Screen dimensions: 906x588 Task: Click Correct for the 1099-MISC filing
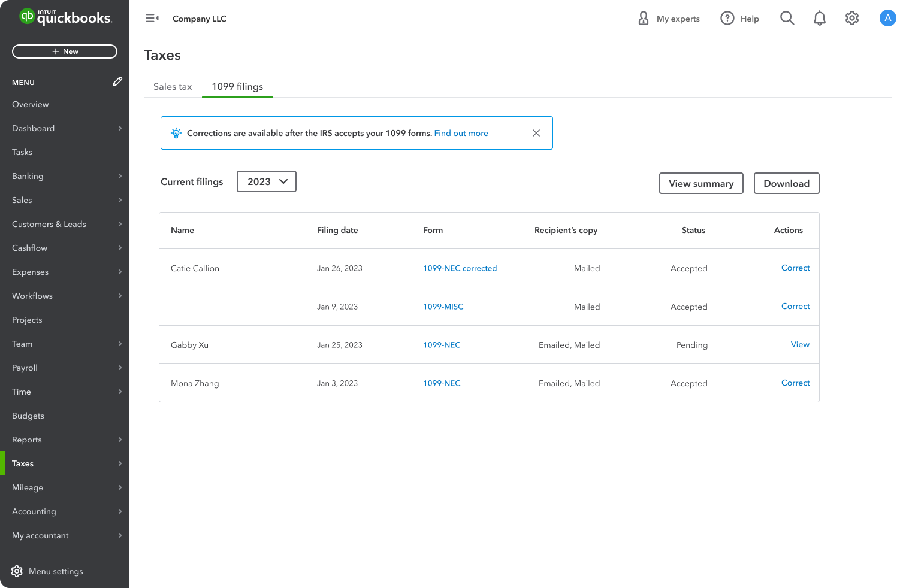click(795, 306)
